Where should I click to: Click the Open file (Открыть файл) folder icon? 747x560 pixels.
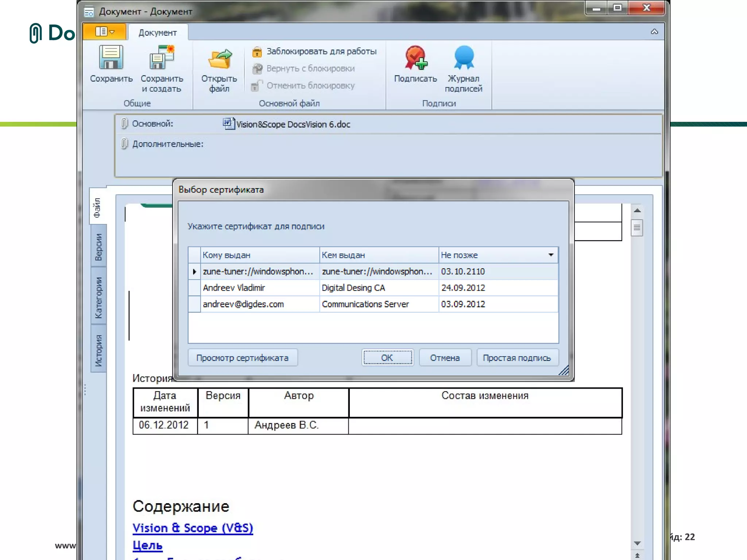pos(219,59)
